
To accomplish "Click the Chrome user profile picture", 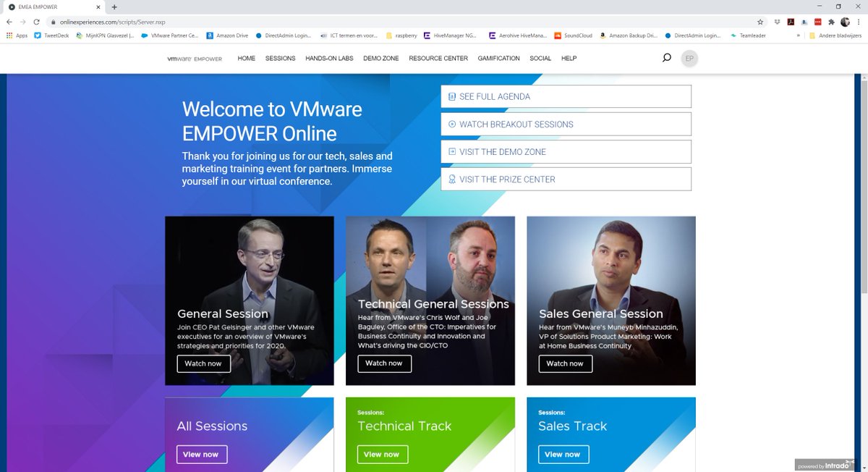I will coord(845,22).
